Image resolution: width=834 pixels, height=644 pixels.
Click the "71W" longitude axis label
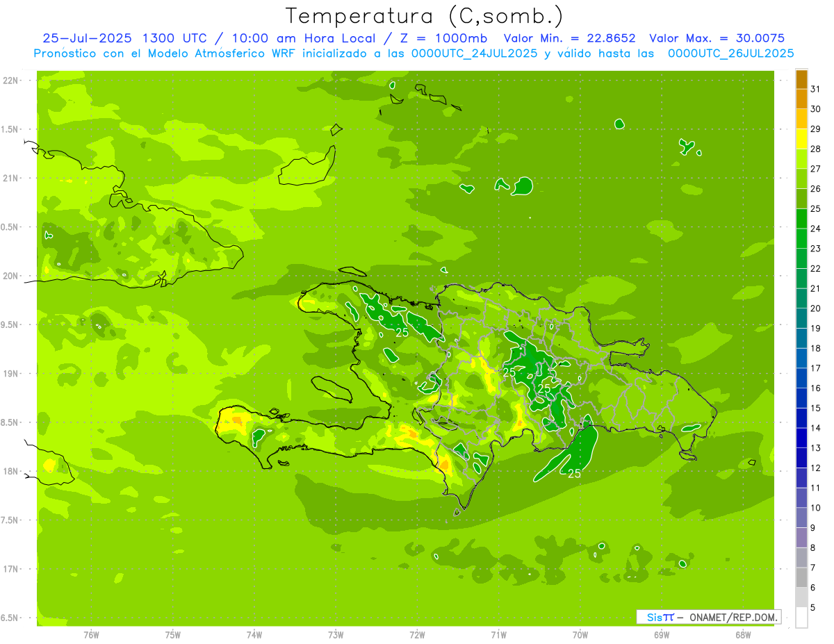(x=498, y=635)
